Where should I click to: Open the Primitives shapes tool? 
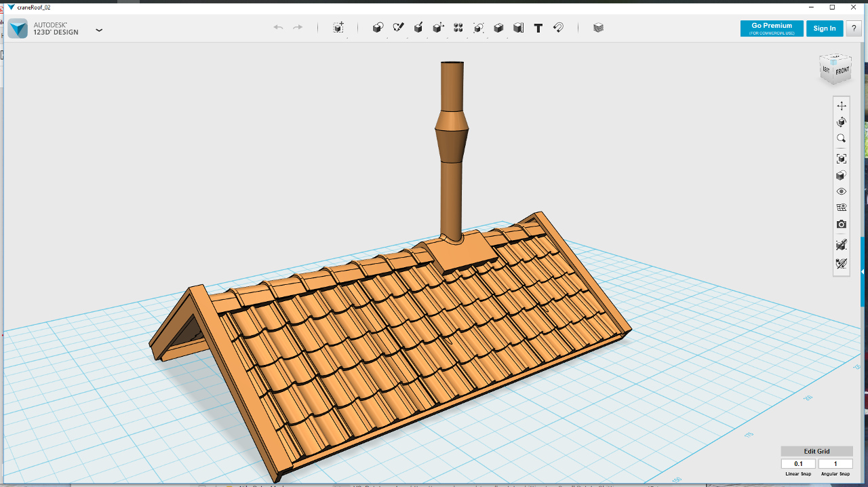click(378, 28)
